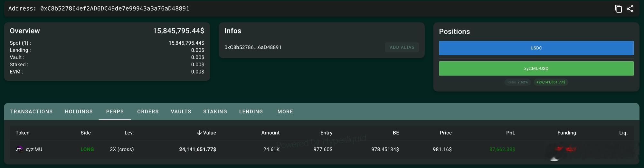Click the Add Alias button
The width and height of the screenshot is (644, 168).
tap(402, 47)
